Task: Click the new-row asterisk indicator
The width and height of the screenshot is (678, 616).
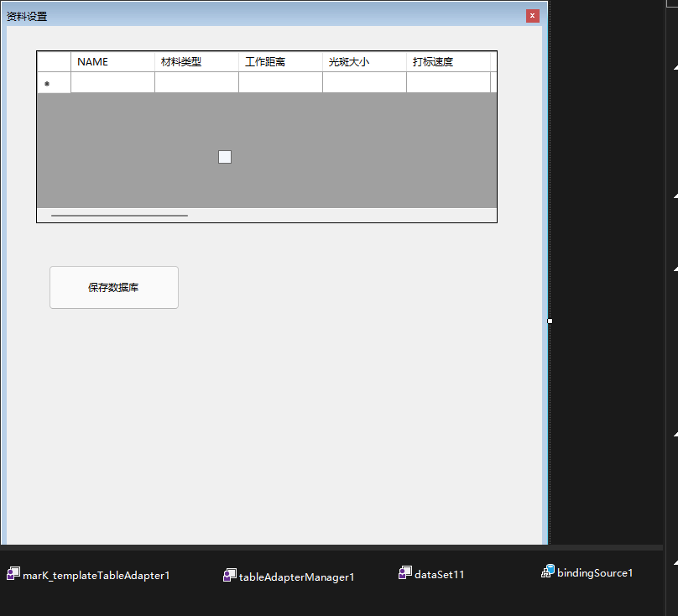Action: pos(48,82)
